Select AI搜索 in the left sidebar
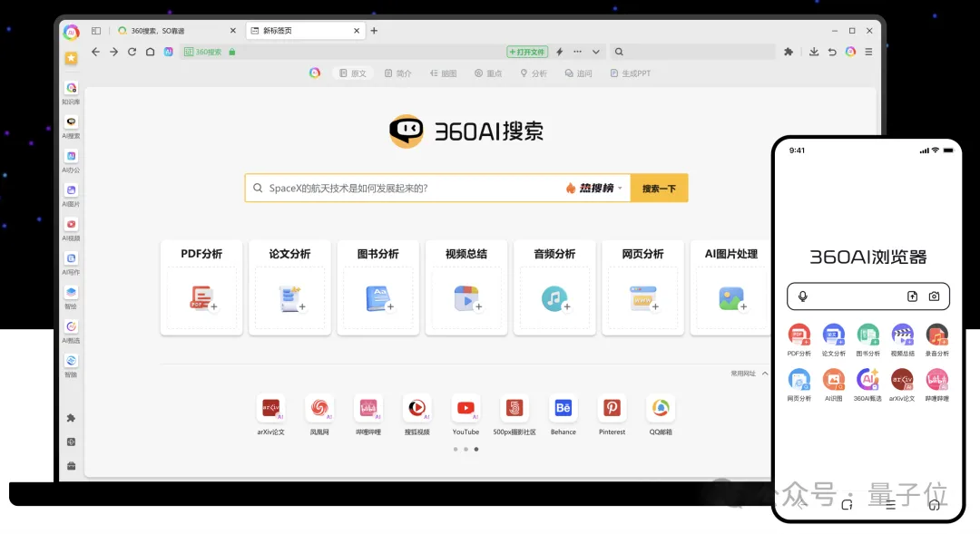980x534 pixels. coord(72,125)
